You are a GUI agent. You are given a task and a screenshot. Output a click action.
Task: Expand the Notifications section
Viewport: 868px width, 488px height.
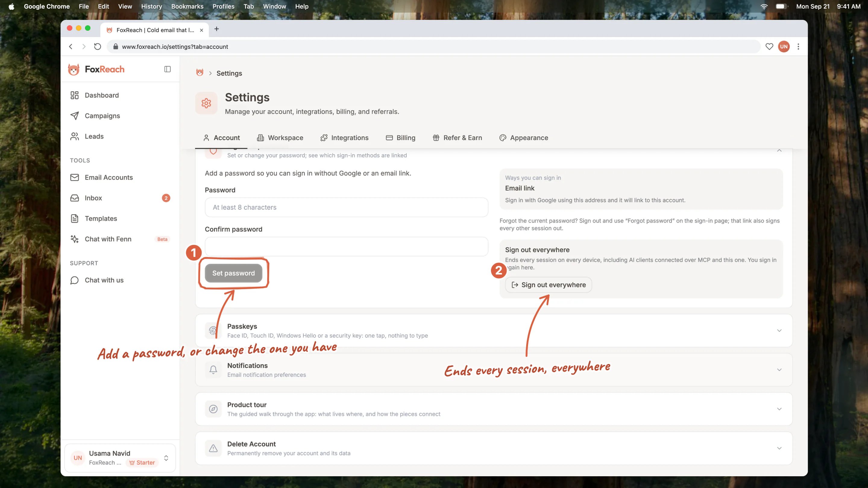779,370
